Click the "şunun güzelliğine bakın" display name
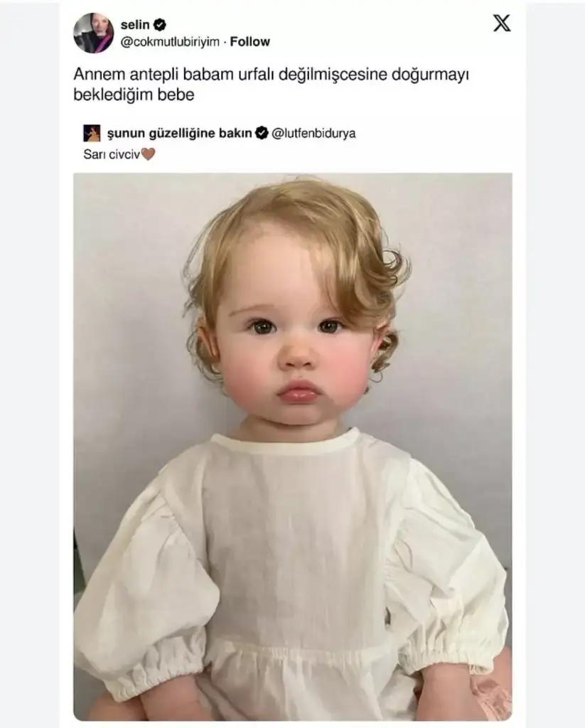 tap(179, 133)
